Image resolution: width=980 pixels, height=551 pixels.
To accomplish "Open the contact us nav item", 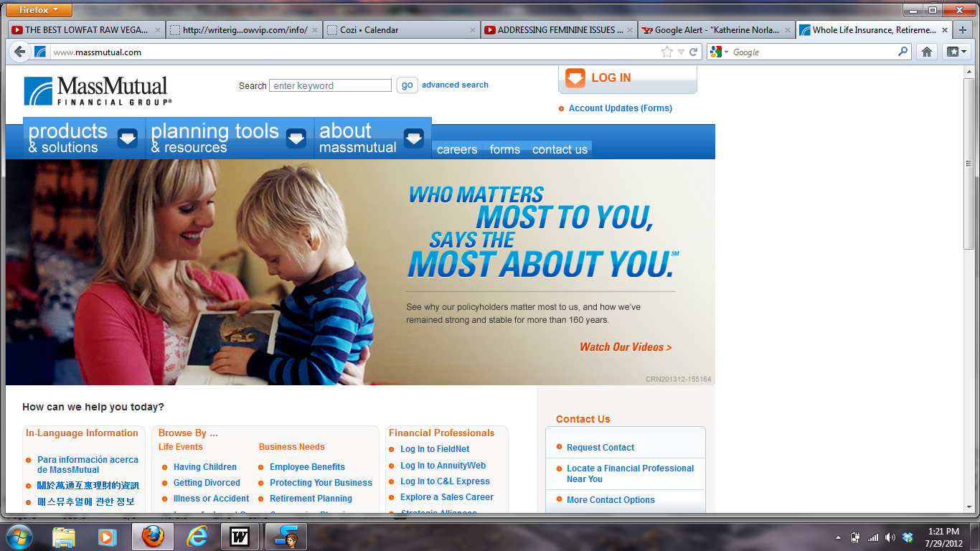I will [x=560, y=149].
